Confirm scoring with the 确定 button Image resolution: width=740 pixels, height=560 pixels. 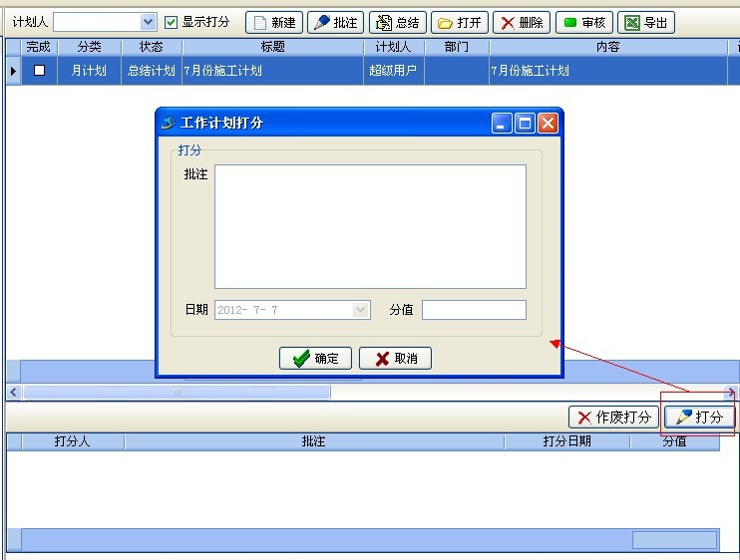pyautogui.click(x=315, y=359)
